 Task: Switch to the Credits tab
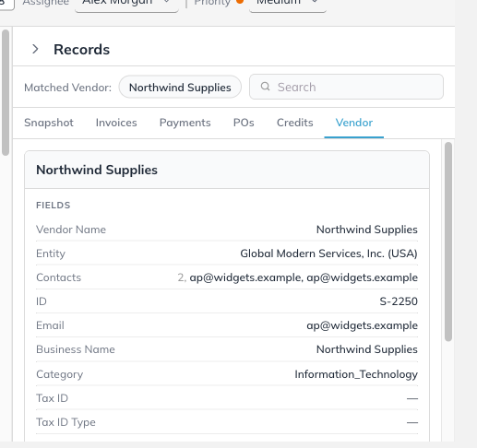tap(295, 123)
